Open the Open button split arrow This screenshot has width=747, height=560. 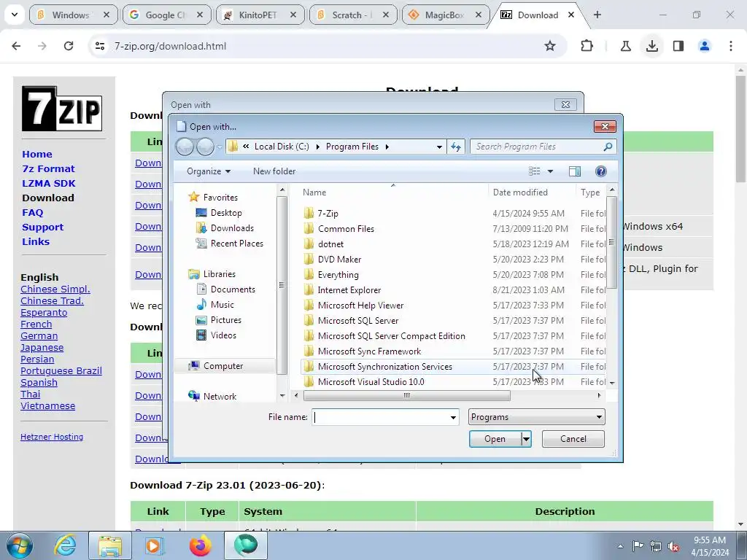click(526, 439)
